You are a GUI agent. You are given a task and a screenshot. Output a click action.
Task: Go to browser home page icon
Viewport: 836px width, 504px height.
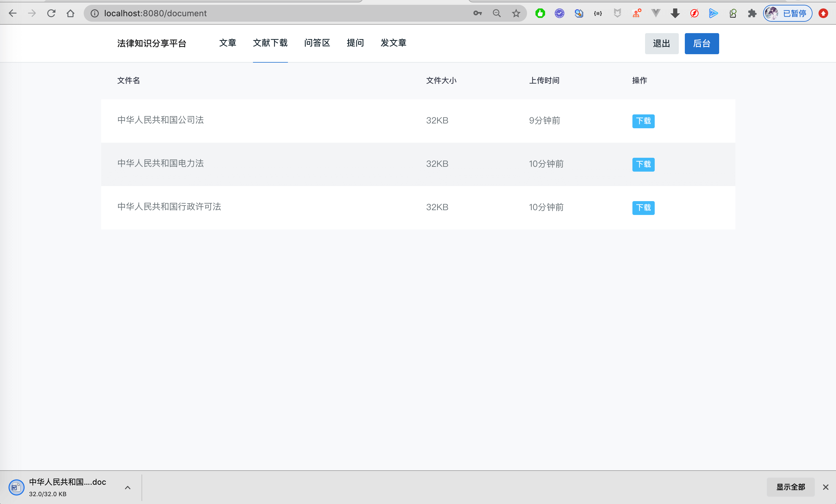pyautogui.click(x=70, y=13)
